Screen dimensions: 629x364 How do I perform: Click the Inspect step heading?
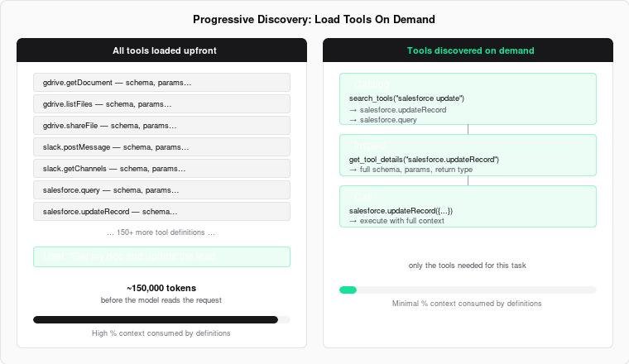(x=370, y=145)
